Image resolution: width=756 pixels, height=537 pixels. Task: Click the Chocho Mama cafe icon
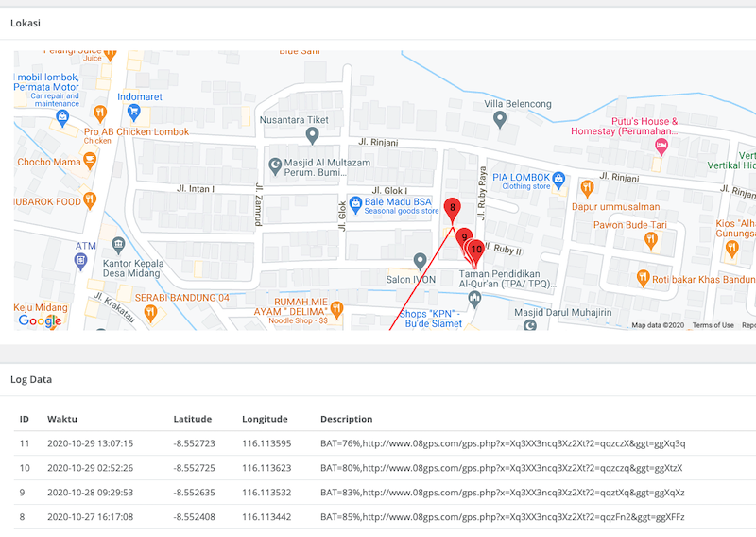pyautogui.click(x=90, y=161)
